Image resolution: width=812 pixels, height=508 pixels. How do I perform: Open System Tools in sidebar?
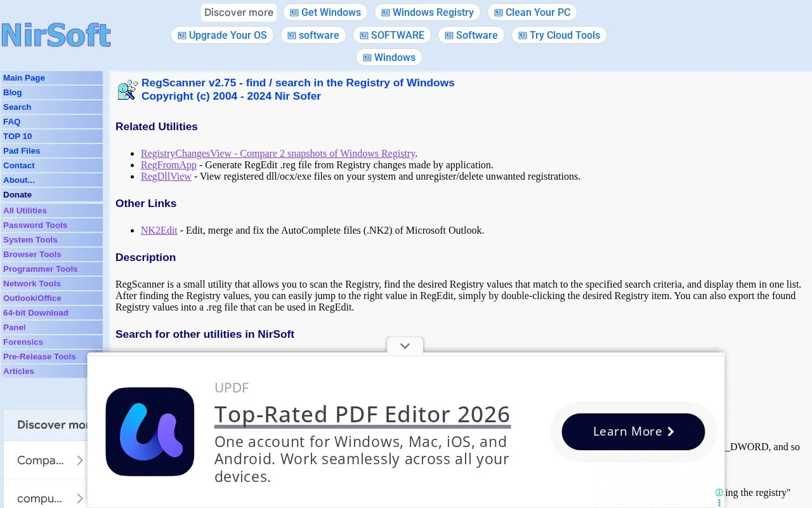(52, 240)
